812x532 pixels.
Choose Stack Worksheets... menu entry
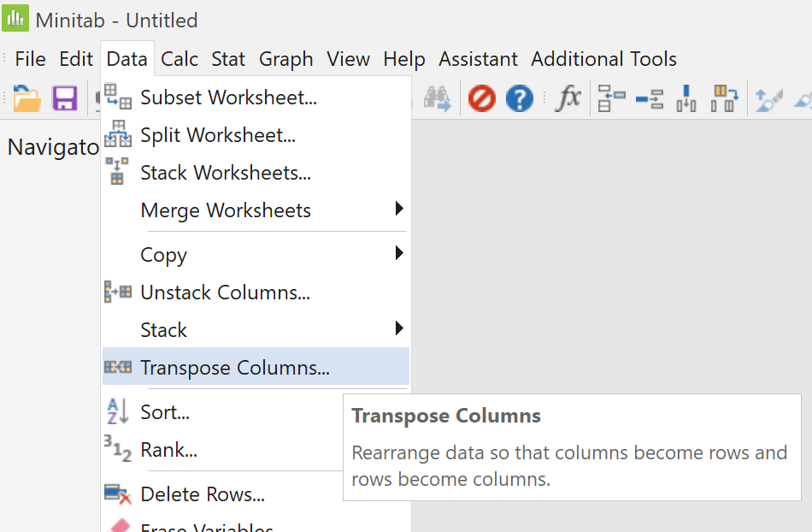pos(256,173)
